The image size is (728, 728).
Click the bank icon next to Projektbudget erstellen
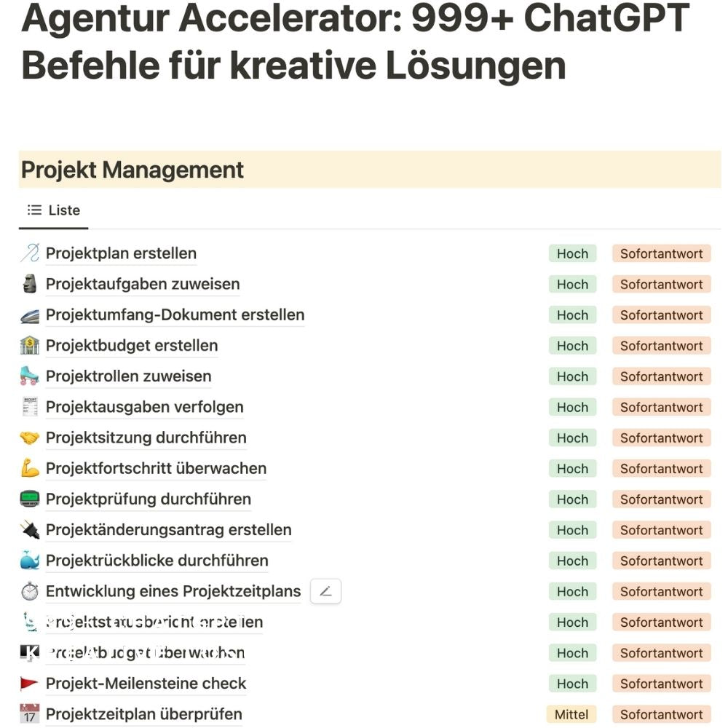30,346
